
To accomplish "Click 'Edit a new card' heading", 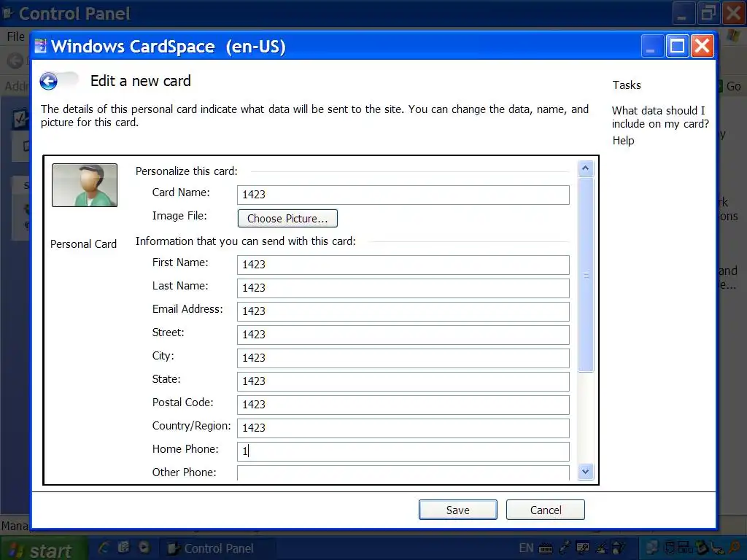I will (141, 81).
